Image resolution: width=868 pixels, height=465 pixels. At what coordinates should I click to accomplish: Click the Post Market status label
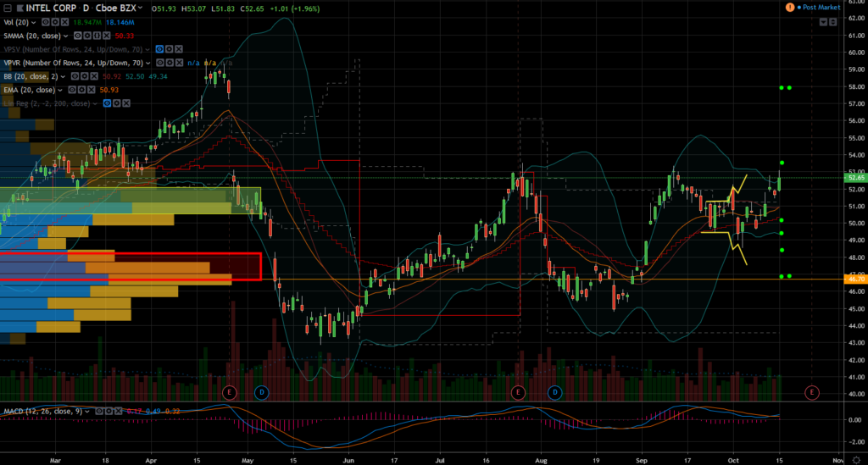coord(821,7)
